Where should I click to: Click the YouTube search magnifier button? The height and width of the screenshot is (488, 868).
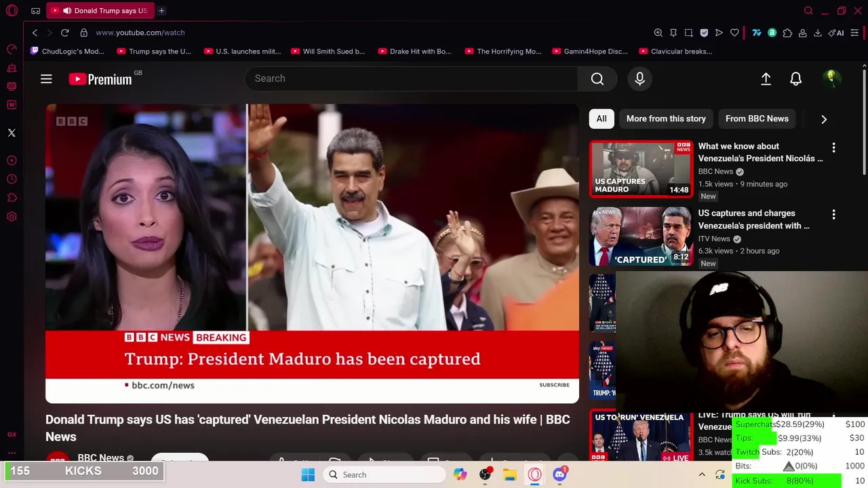(x=597, y=79)
